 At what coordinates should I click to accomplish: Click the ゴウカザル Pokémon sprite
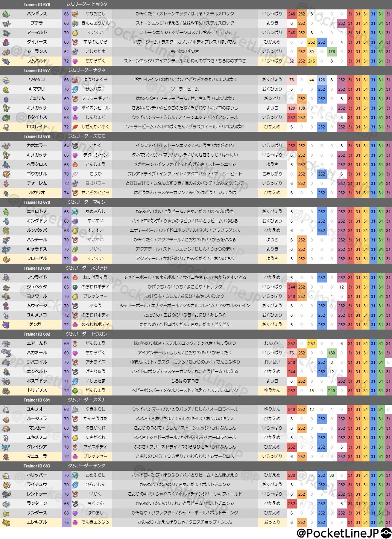pos(6,174)
